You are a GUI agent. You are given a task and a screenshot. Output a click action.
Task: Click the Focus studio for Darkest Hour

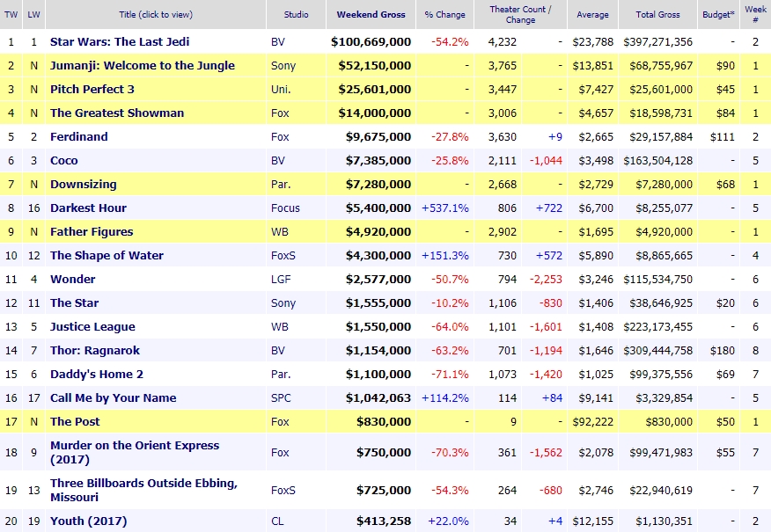pyautogui.click(x=285, y=208)
